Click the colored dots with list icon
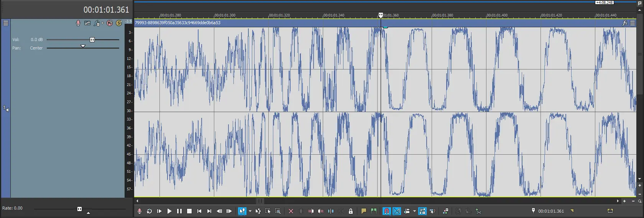 (445, 211)
